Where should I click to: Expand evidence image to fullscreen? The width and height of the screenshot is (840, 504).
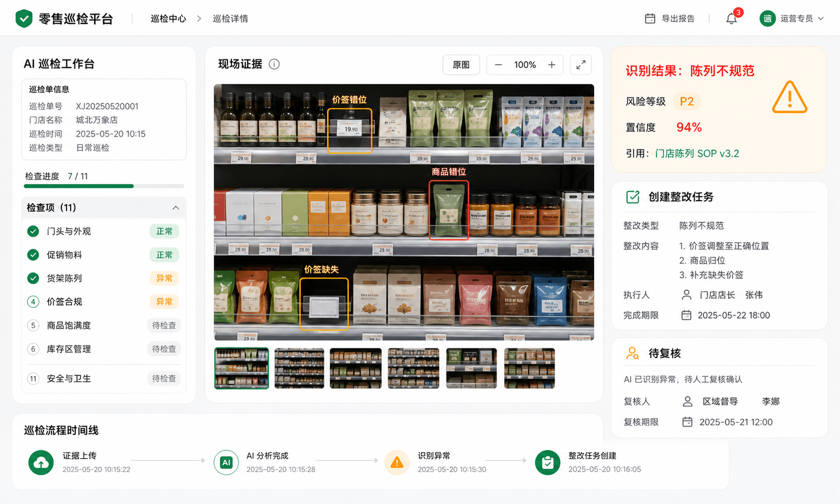tap(581, 65)
